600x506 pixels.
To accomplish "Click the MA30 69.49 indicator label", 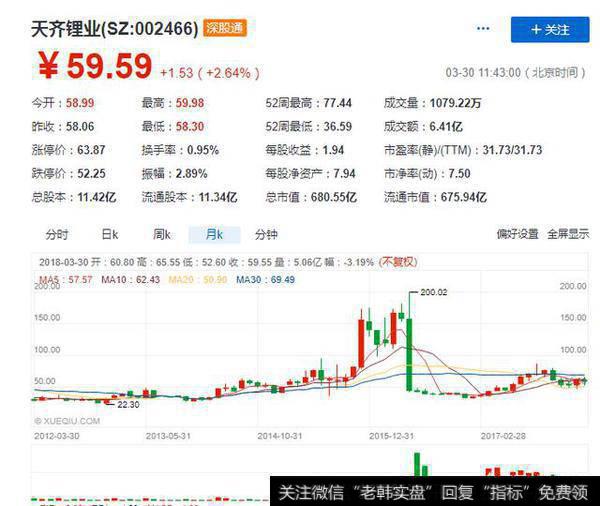I will tap(266, 279).
